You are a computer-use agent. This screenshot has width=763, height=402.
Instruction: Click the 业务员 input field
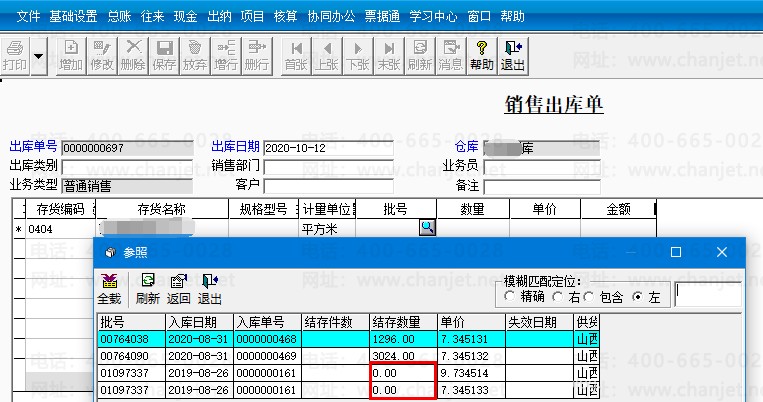542,166
